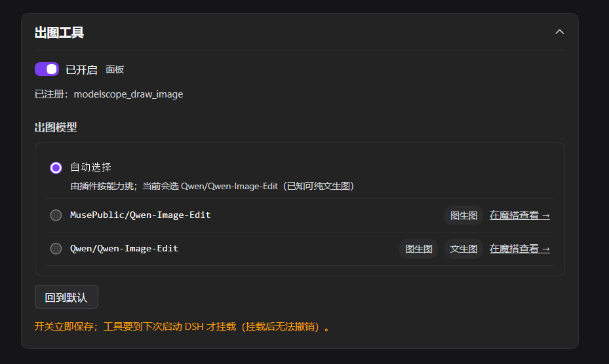
Task: Open 在魔搭查看 link for Qwen/Qwen-Image-Edit
Action: (x=519, y=249)
